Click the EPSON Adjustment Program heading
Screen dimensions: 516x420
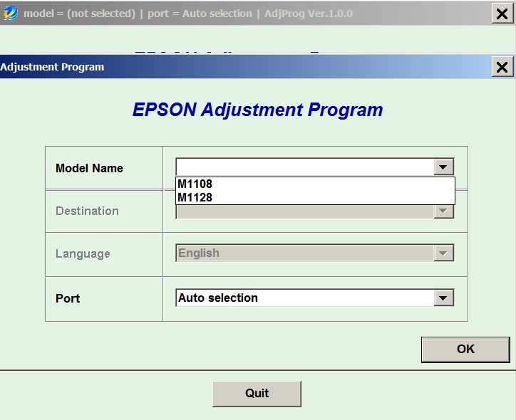[258, 110]
